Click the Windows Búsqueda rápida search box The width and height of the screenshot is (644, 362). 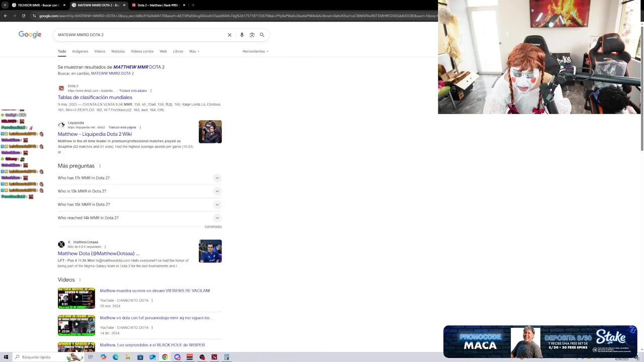(48, 357)
